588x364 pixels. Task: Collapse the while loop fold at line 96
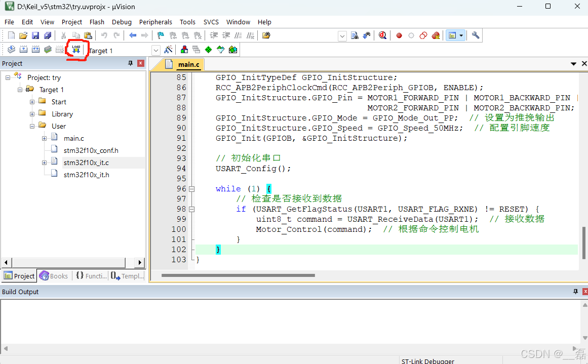[191, 189]
